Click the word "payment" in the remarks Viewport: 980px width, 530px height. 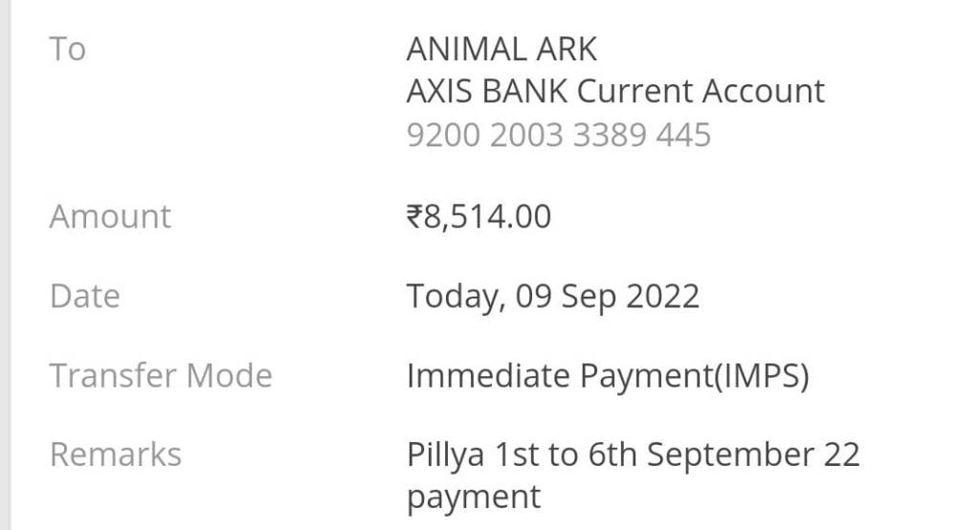click(474, 497)
